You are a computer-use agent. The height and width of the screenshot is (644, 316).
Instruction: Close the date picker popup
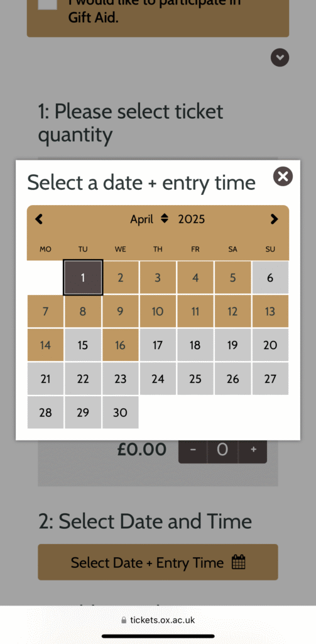(x=283, y=177)
